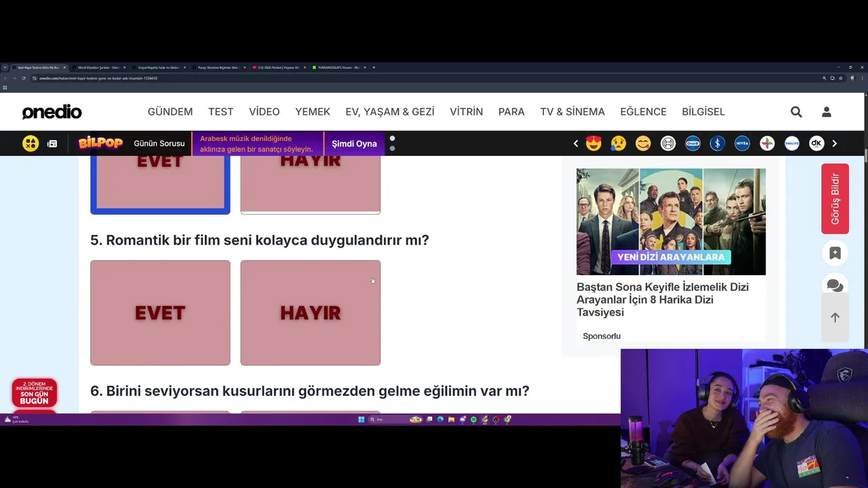Open a new browser tab
Image resolution: width=868 pixels, height=488 pixels.
[374, 68]
